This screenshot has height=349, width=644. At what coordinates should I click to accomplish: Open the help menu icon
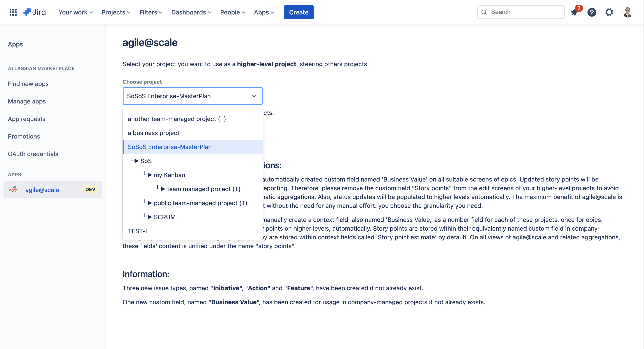click(x=592, y=12)
